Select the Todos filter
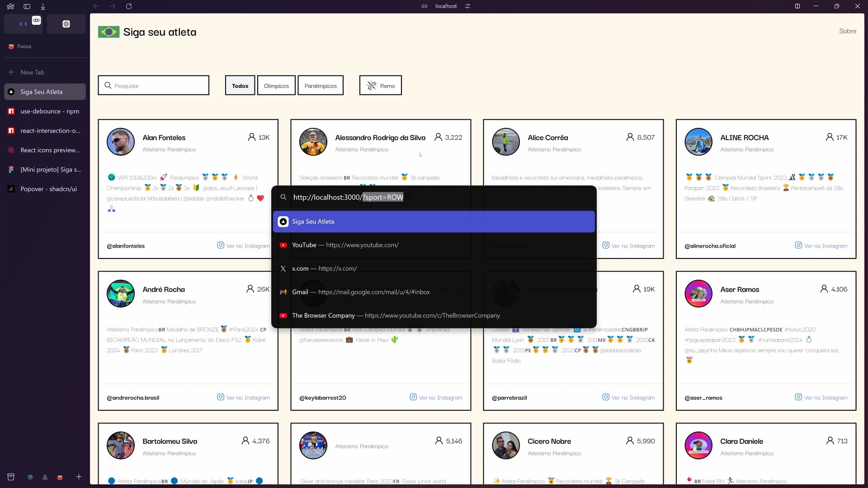 (240, 85)
